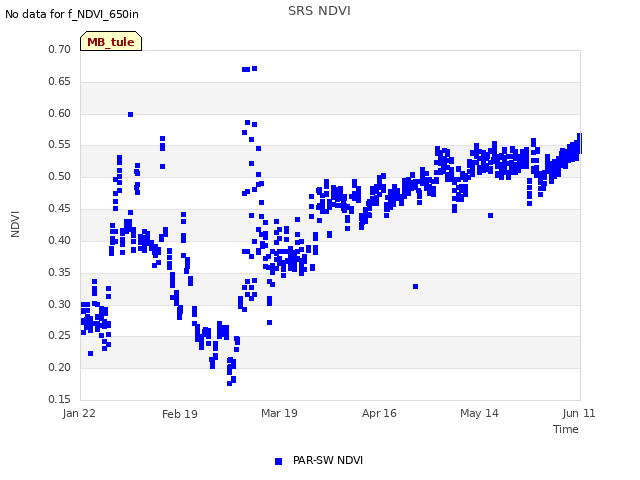Click the Feb 19 x-axis label
Viewport: 640px width, 480px height.
click(180, 414)
